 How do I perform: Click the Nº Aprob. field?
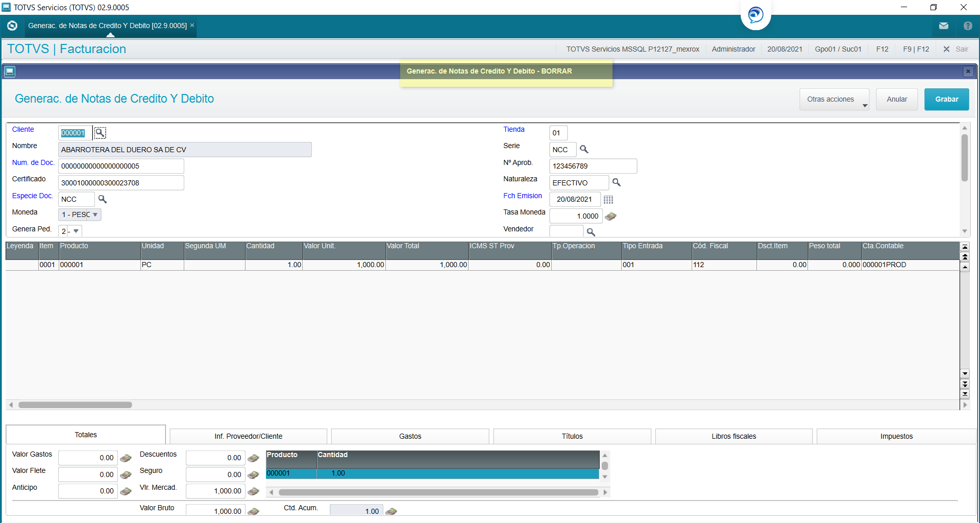[593, 166]
